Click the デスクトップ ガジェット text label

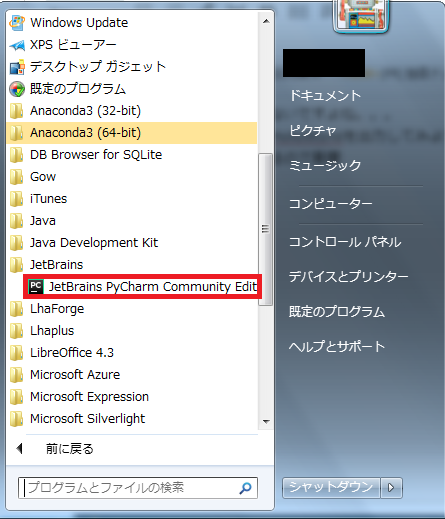pyautogui.click(x=98, y=67)
